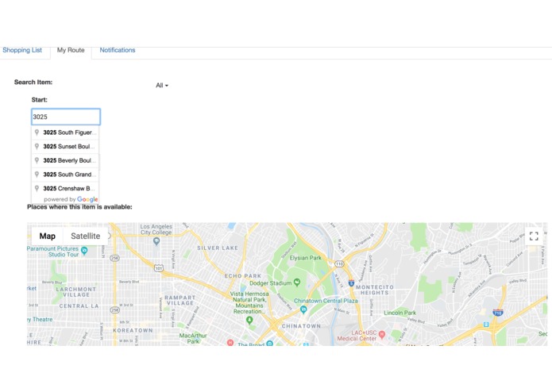Click Los Angeles City College marker
This screenshot has height=392, width=552.
(156, 241)
